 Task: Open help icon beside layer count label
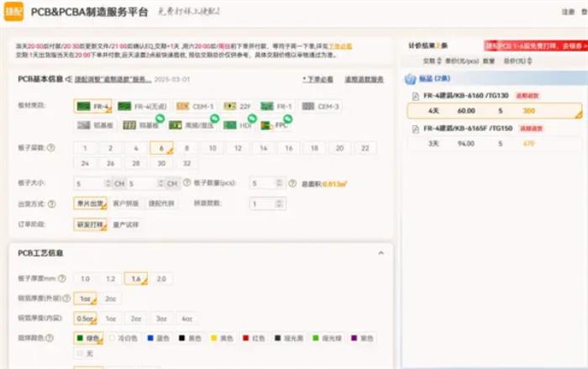click(51, 148)
